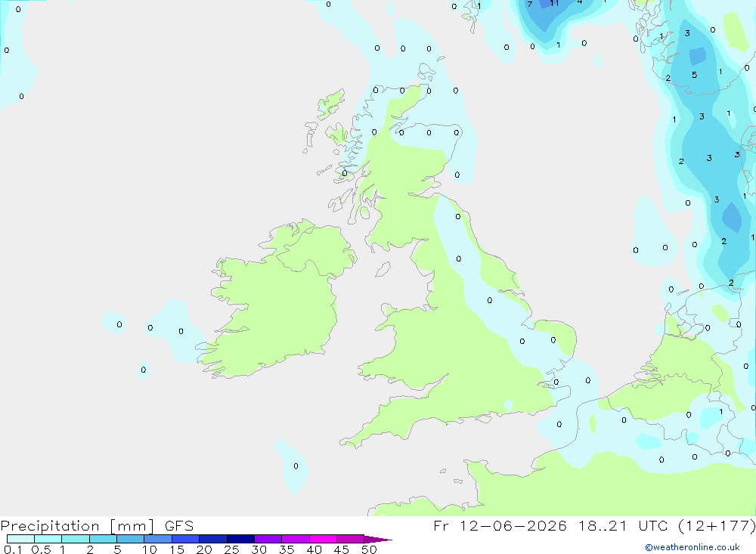Click the '7' precipitation value on the map
Image resolution: width=756 pixels, height=554 pixels.
tap(529, 5)
